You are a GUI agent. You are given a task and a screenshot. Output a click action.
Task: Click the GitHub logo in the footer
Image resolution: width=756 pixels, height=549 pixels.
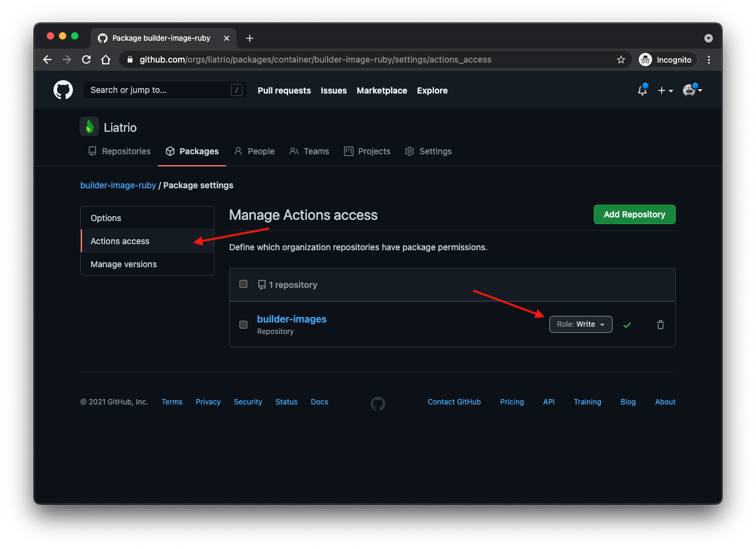tap(378, 404)
